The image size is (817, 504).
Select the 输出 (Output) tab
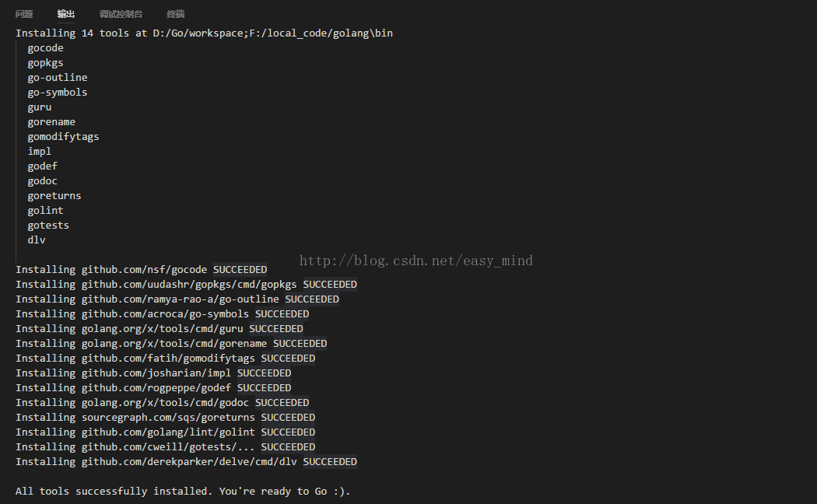66,14
